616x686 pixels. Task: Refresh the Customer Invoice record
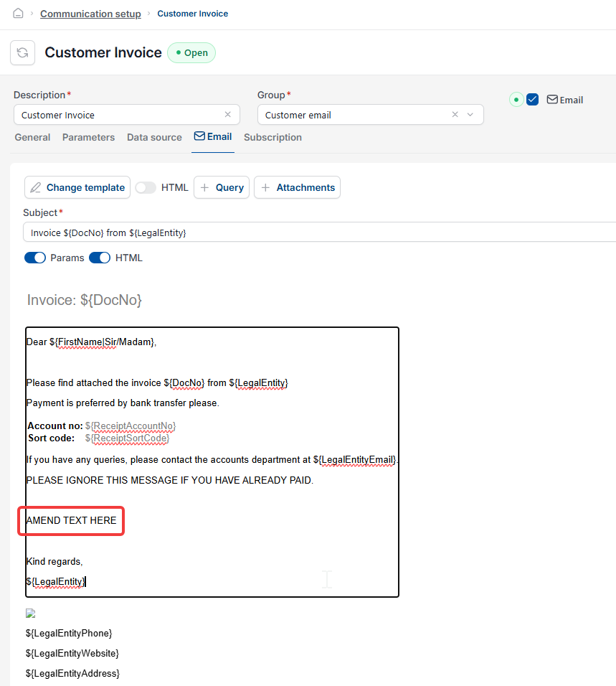[x=23, y=53]
